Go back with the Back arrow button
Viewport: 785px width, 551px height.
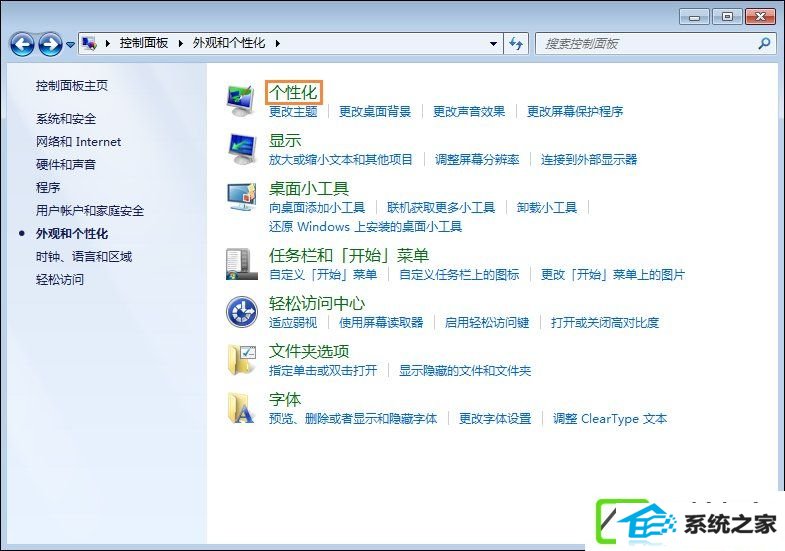22,44
